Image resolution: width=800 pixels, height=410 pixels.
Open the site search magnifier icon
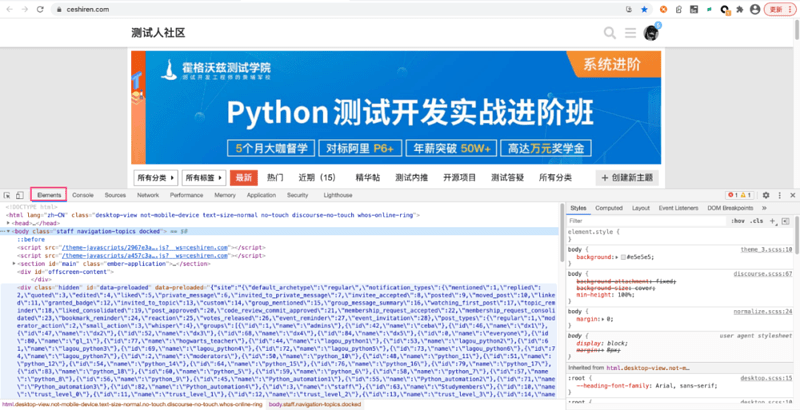pos(610,33)
